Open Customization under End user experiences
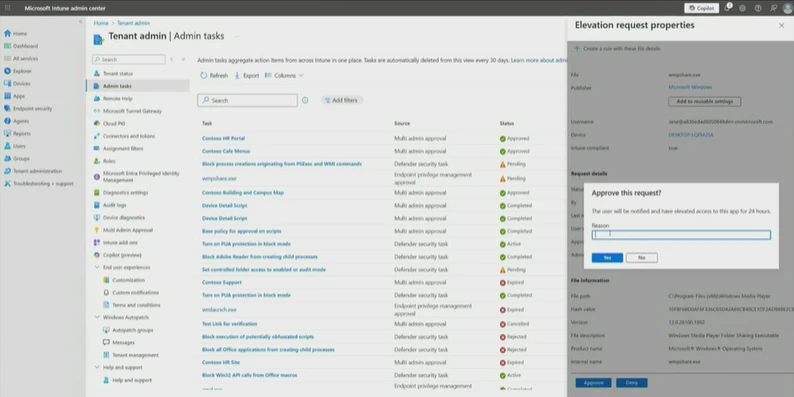This screenshot has width=794, height=397. pos(128,280)
